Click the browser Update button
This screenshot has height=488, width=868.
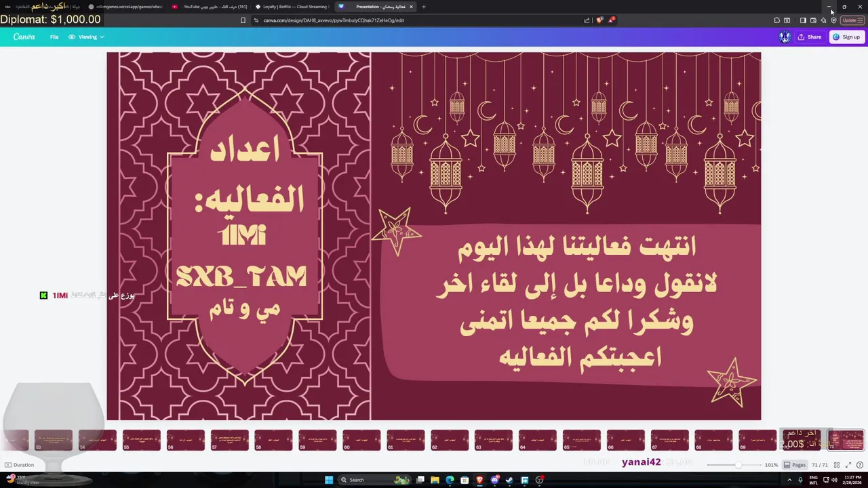852,20
